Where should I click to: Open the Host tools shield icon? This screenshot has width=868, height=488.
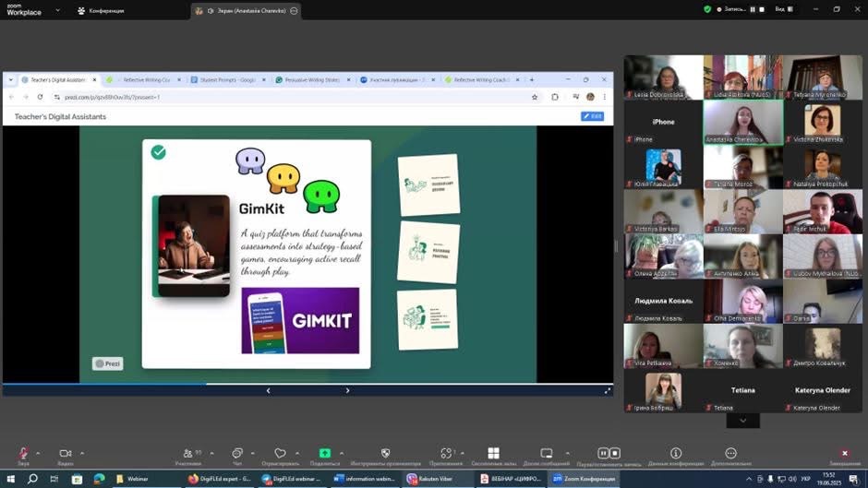[386, 453]
